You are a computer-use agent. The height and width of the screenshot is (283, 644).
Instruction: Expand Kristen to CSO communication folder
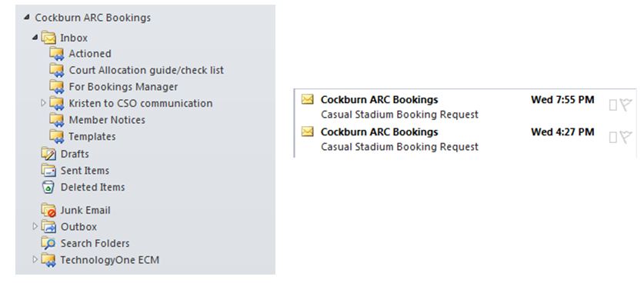pos(44,103)
